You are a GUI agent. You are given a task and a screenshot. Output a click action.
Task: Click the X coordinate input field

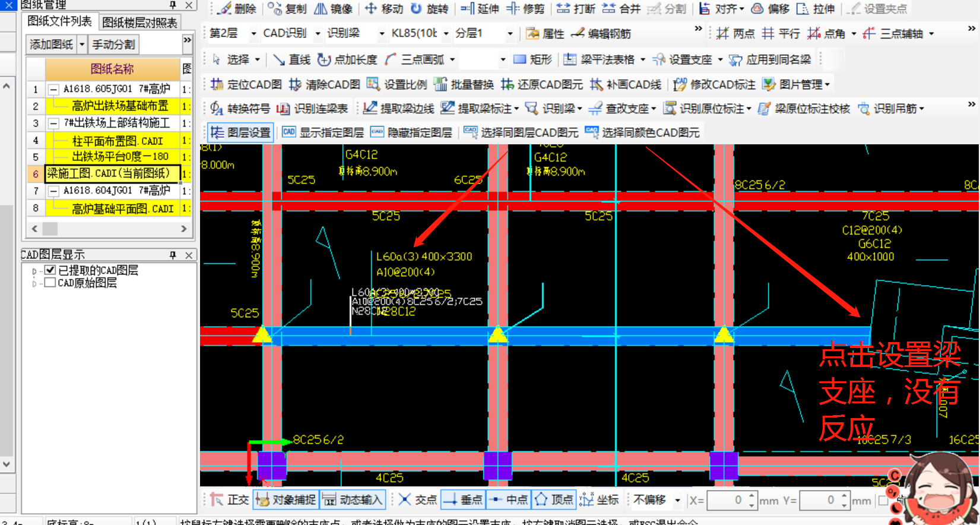point(726,500)
